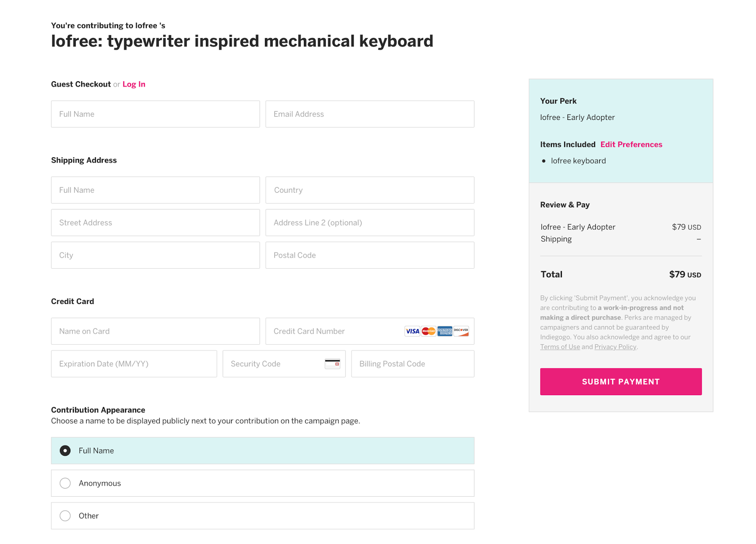This screenshot has height=544, width=756.
Task: Open the Terms of Use link
Action: point(560,347)
